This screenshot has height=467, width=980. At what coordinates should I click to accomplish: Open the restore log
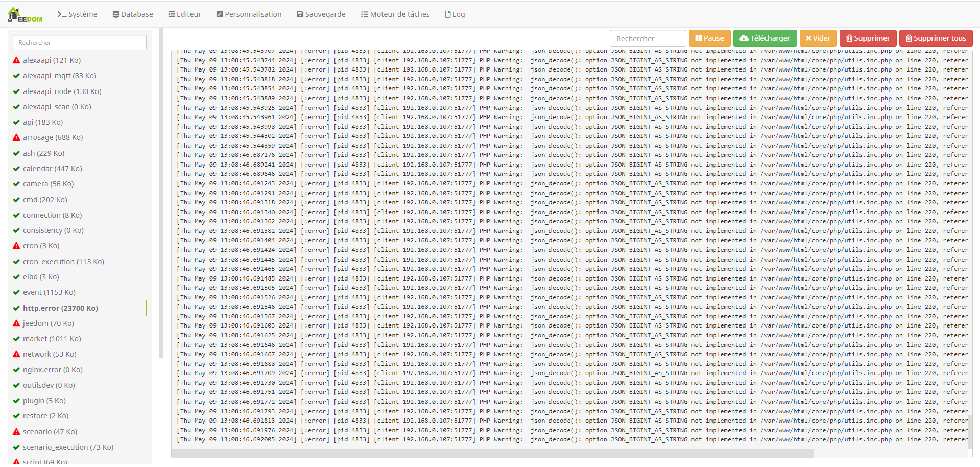[x=45, y=416]
